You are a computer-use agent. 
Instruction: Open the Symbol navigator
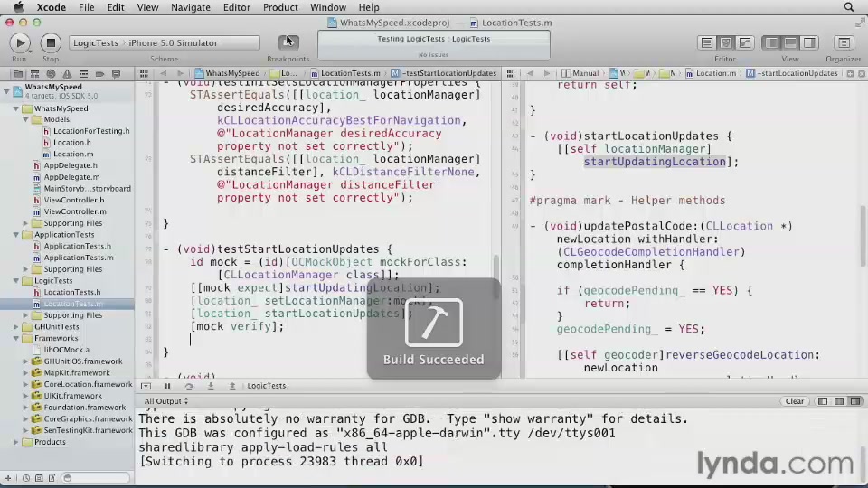[x=34, y=73]
